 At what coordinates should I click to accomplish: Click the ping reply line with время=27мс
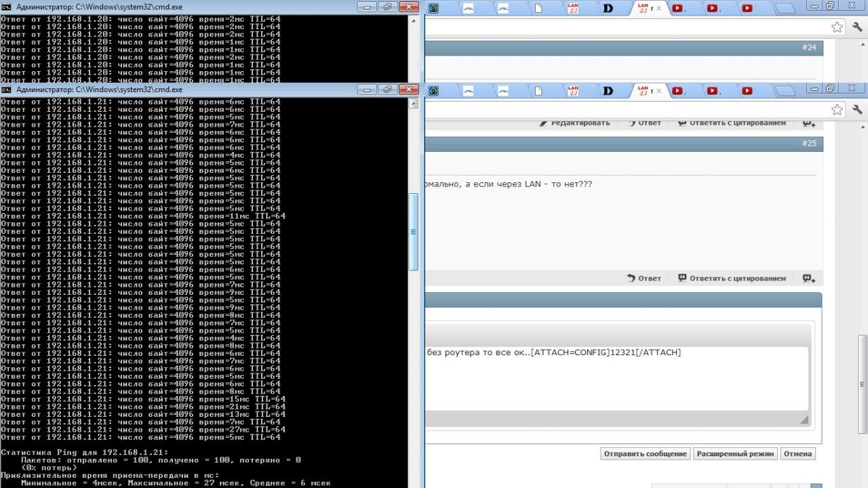pos(143,430)
